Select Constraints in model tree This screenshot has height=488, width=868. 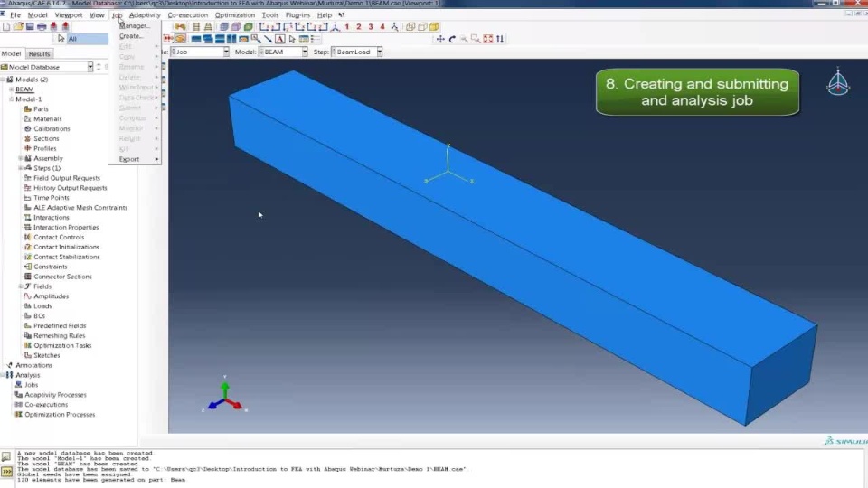pyautogui.click(x=51, y=267)
